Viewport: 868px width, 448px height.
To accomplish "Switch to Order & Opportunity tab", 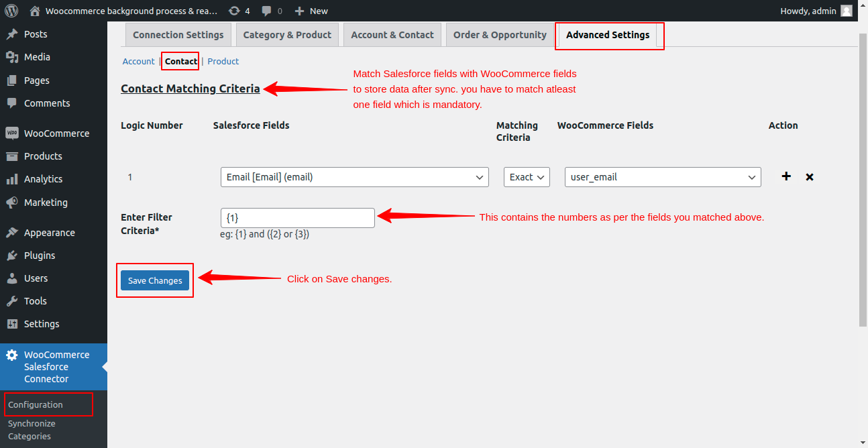I will [500, 35].
